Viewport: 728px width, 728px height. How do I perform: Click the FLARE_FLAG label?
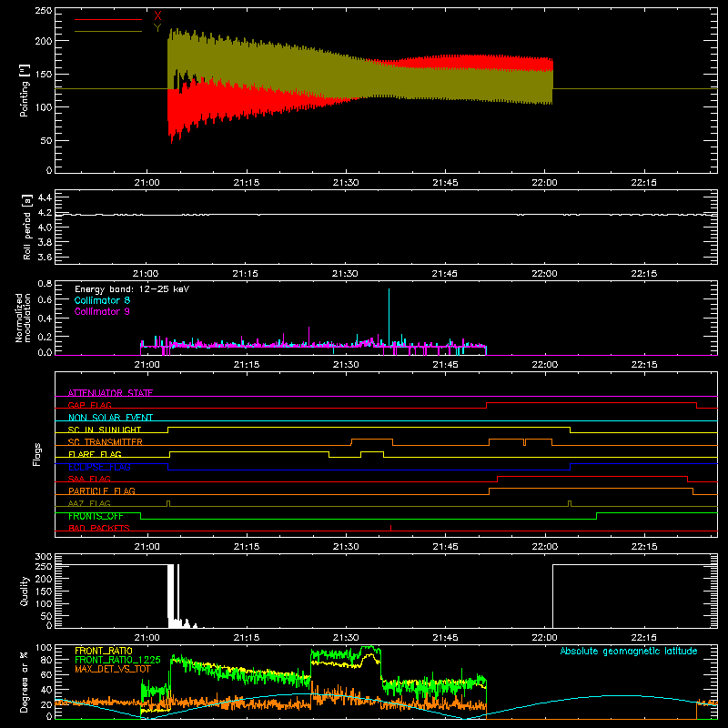(95, 454)
